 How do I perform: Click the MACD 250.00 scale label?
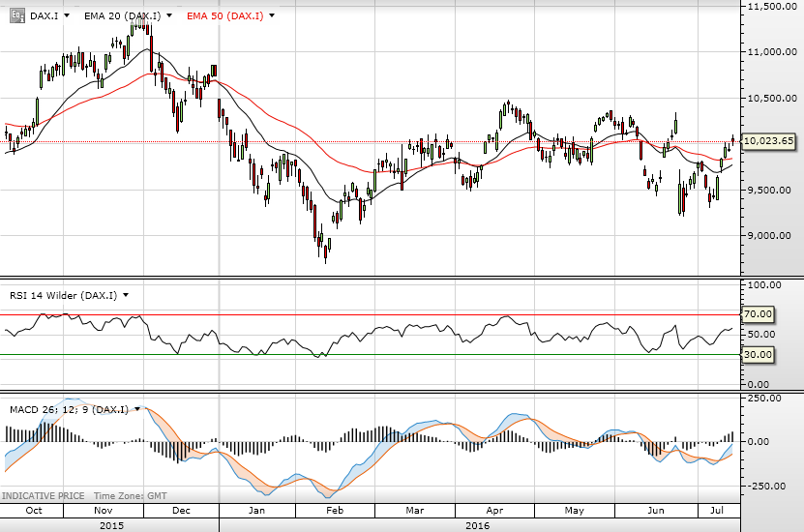coord(764,399)
